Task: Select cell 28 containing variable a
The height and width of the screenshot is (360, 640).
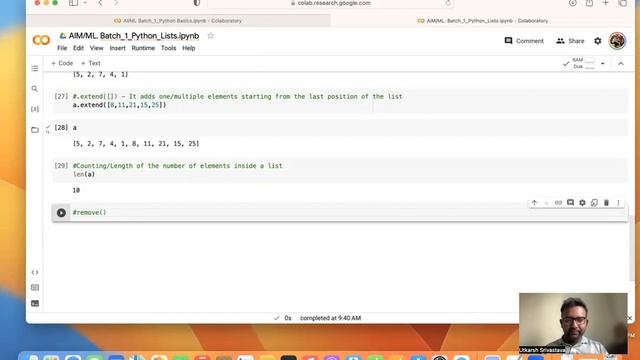Action: point(340,128)
